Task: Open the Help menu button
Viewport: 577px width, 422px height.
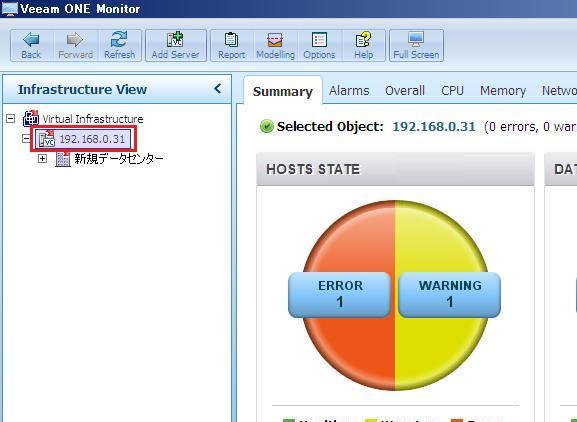Action: 363,46
